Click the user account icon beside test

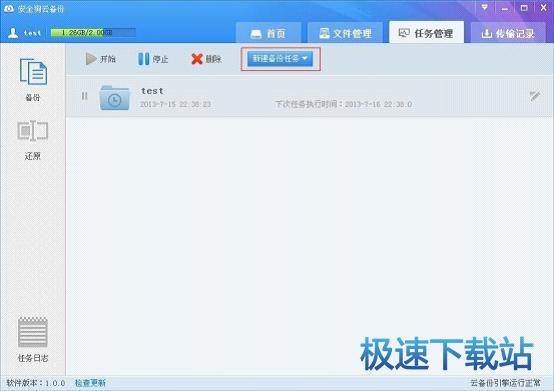click(13, 33)
